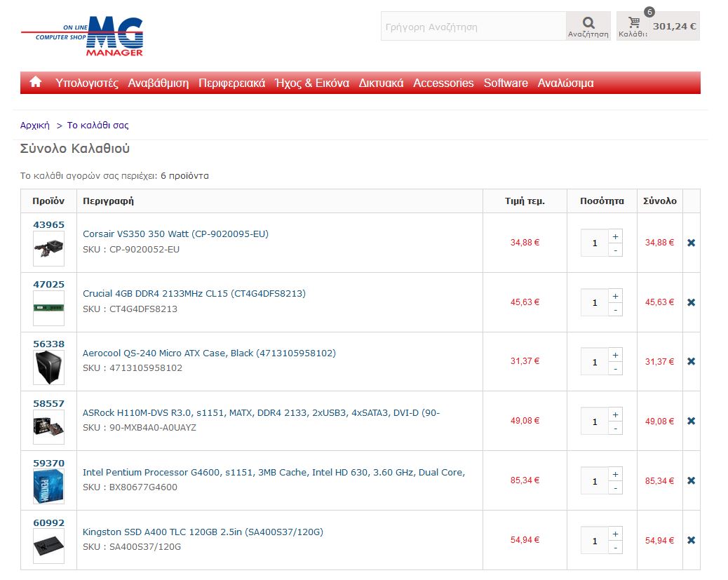Open Crucial 4GB DDR4 2133MHz product link
The height and width of the screenshot is (580, 728).
coord(194,293)
